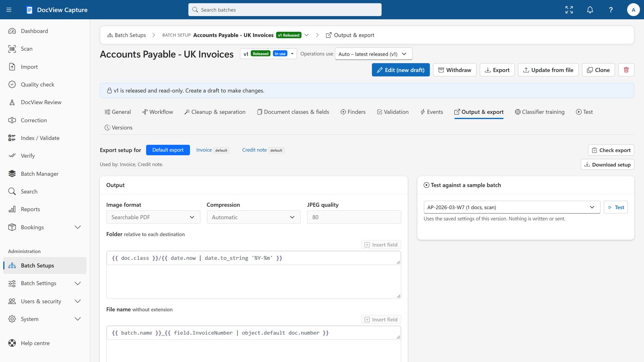The width and height of the screenshot is (644, 362).
Task: Switch to the Workflow tab
Action: 157,112
